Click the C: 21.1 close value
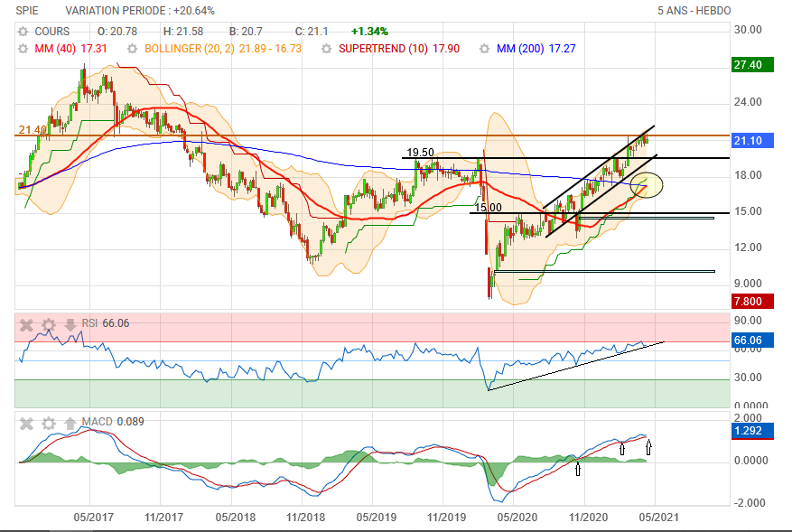This screenshot has width=792, height=532. point(312,32)
